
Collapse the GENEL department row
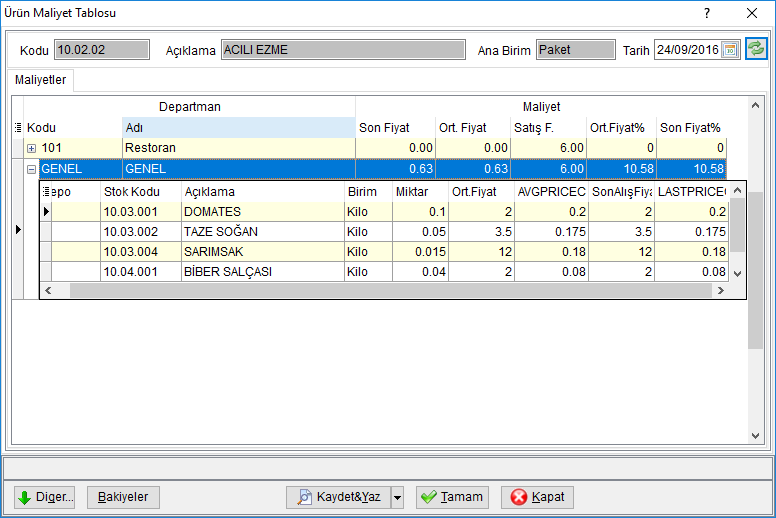click(32, 169)
